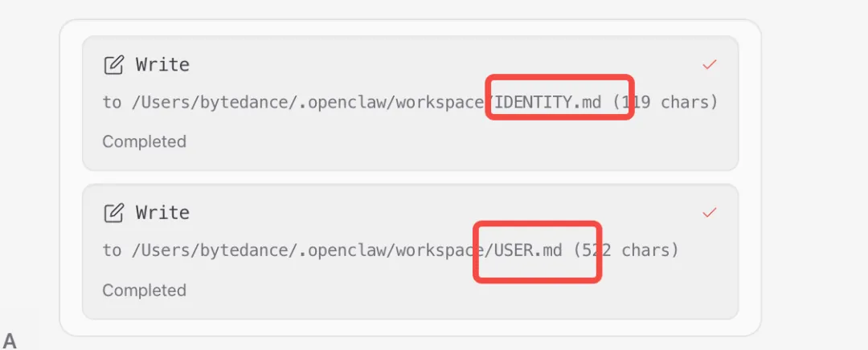Screen dimensions: 868x350
Task: Click the red checkmark on the IDENTITY.md card
Action: coord(709,65)
